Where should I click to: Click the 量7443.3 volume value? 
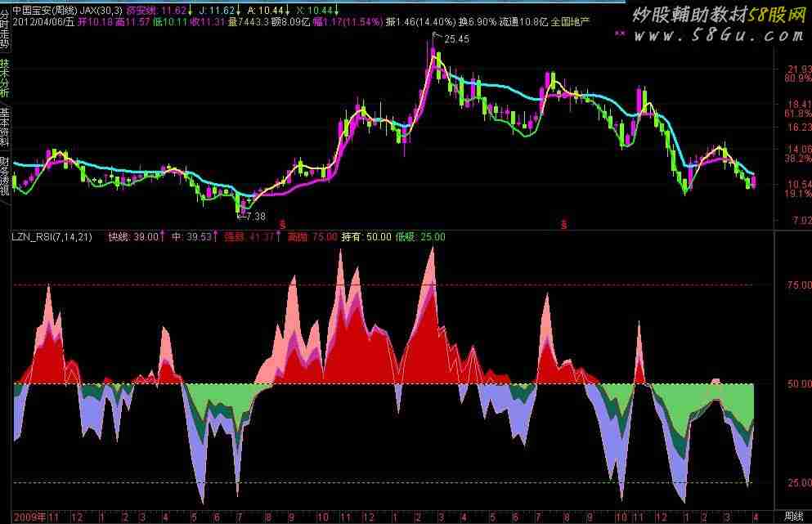[249, 22]
